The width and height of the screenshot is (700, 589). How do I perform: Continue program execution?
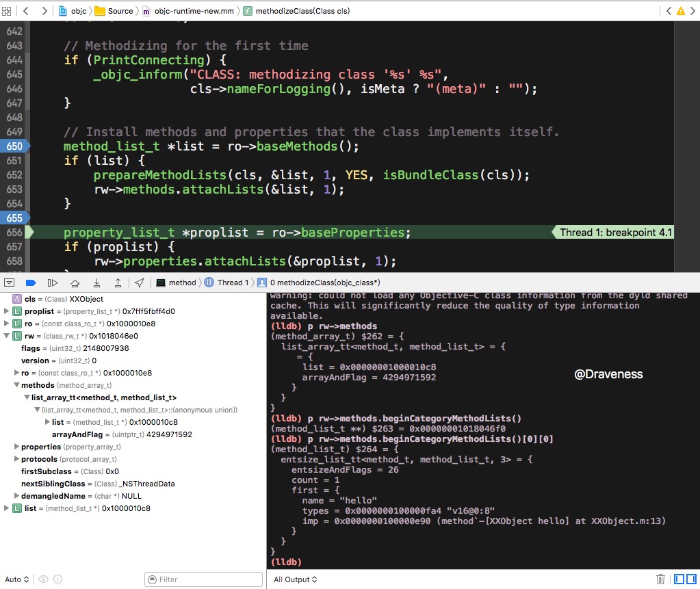[52, 283]
